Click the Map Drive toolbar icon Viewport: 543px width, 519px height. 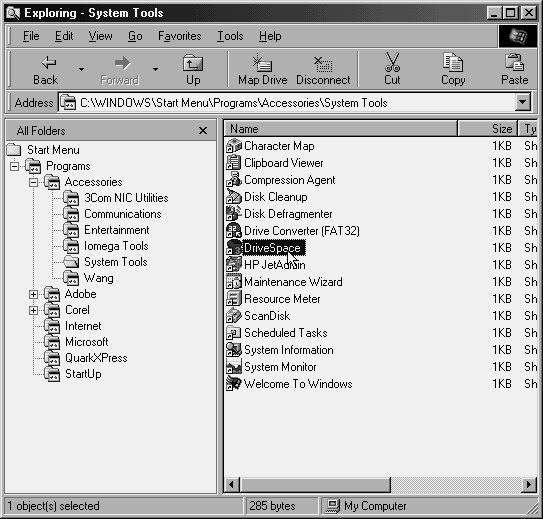point(262,63)
